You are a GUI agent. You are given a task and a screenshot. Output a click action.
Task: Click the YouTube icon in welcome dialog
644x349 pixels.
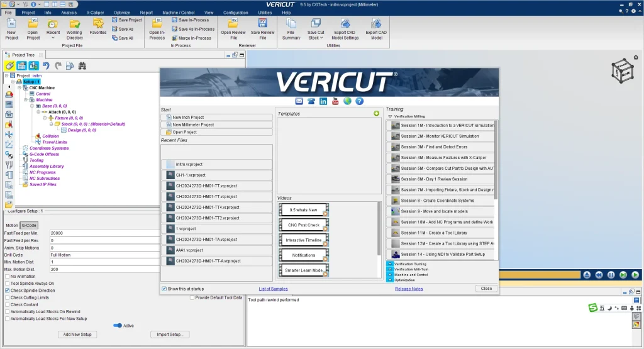click(335, 101)
